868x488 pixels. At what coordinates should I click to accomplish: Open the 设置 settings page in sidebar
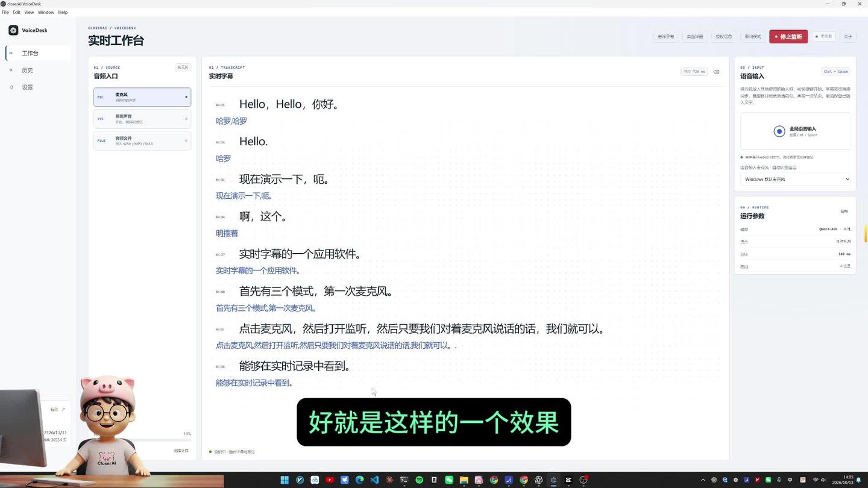37,87
